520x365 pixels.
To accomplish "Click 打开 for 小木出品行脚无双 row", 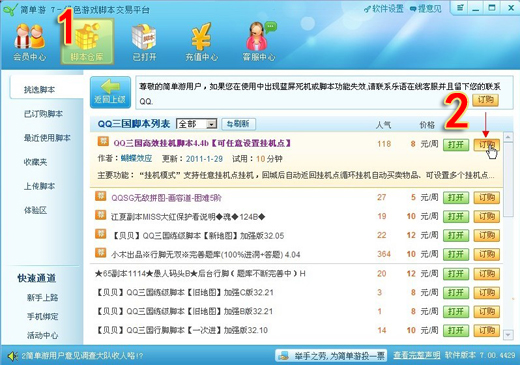I will coord(456,254).
